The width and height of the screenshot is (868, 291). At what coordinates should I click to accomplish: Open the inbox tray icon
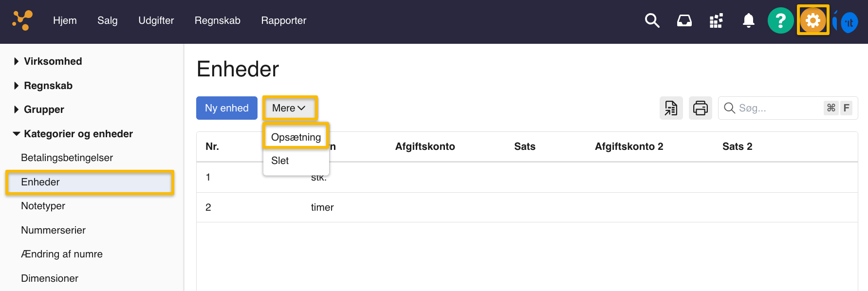pos(684,20)
